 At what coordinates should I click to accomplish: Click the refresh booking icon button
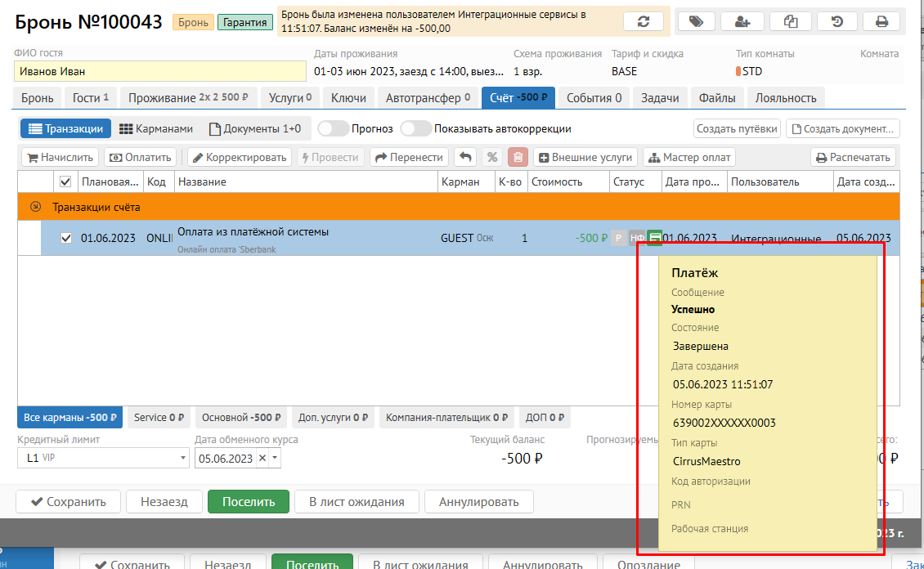(x=644, y=22)
